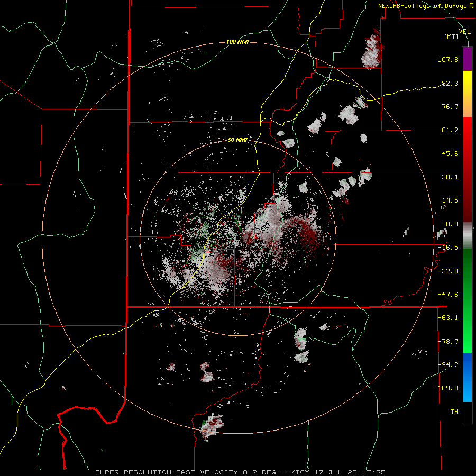
Task: Click the -47.6 velocity scale value
Action: [448, 295]
